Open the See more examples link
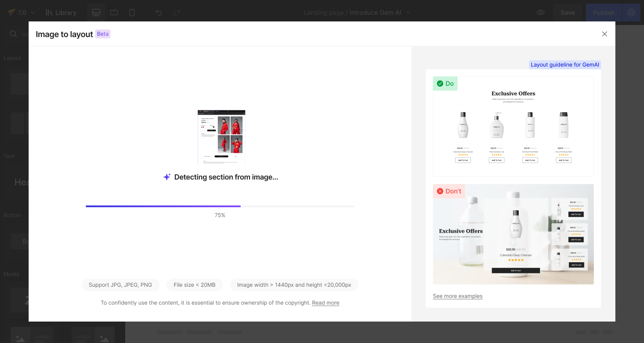 458,296
